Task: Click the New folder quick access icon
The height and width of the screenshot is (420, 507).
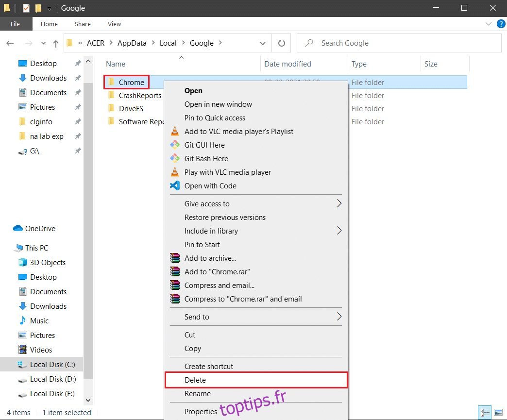Action: pos(38,8)
